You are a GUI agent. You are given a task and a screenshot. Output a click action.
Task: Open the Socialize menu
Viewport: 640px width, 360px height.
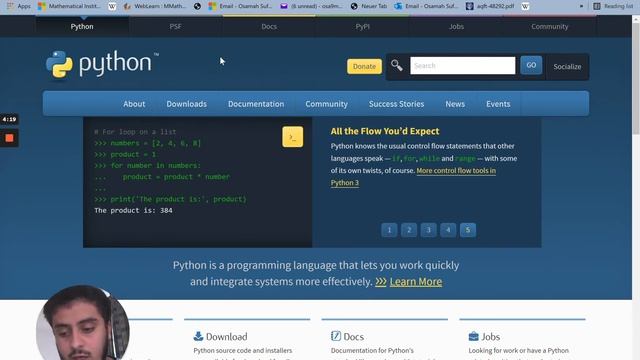click(x=567, y=67)
